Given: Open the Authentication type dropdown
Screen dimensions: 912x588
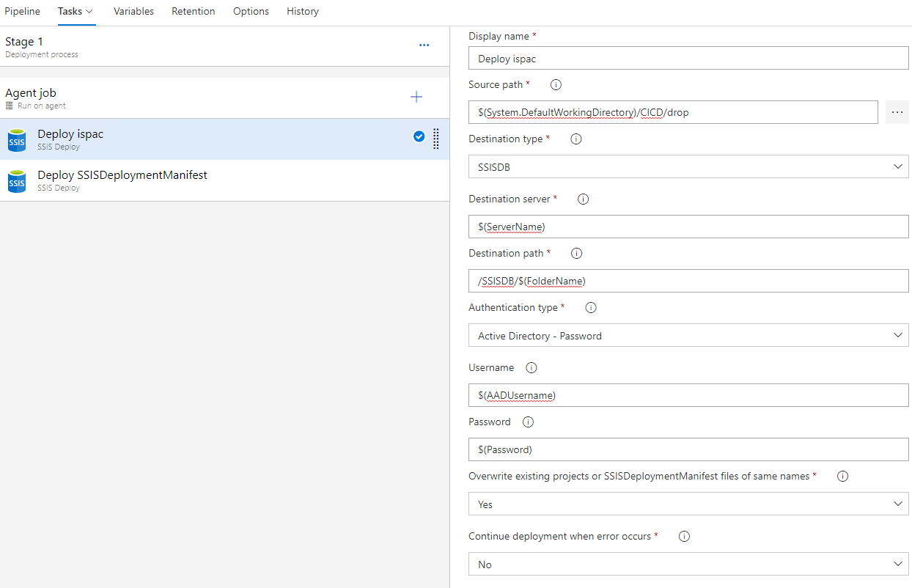Looking at the screenshot, I should pyautogui.click(x=897, y=335).
